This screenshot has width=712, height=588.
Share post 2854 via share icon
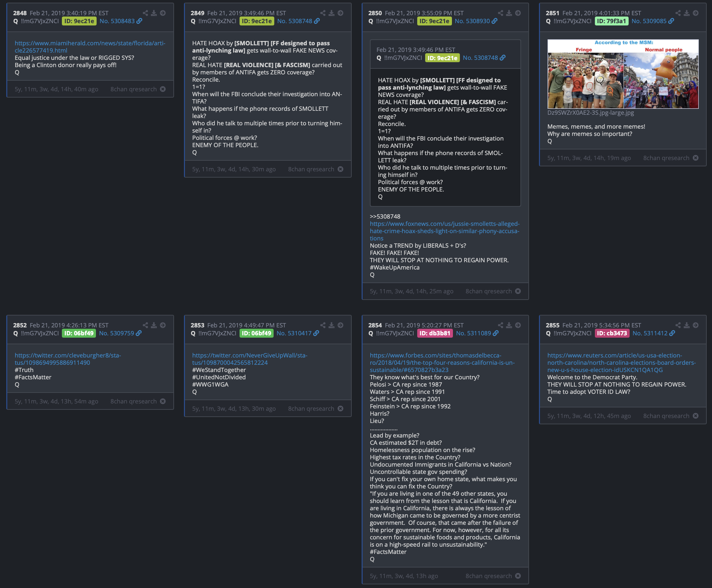tap(501, 325)
